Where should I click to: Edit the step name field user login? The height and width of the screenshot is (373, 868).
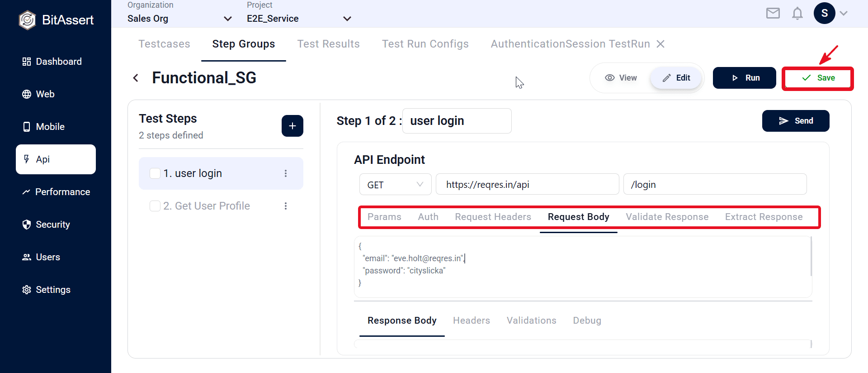[457, 121]
